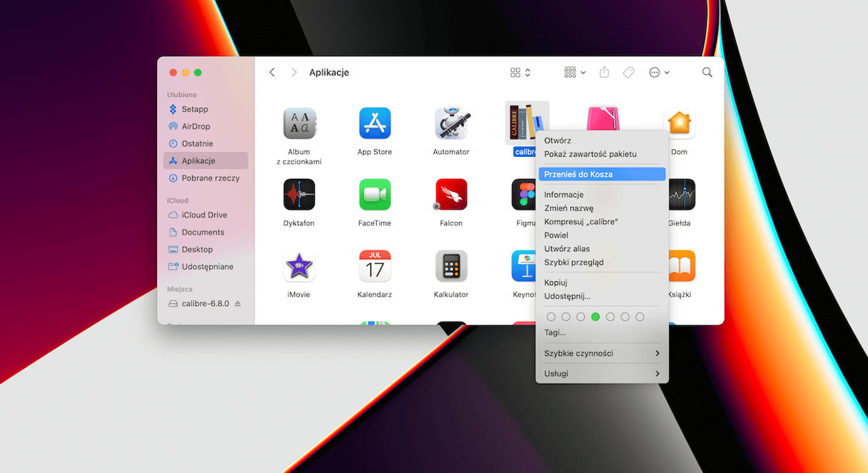This screenshot has height=473, width=868.
Task: Click the tag icon in Finder toolbar
Action: pos(629,73)
